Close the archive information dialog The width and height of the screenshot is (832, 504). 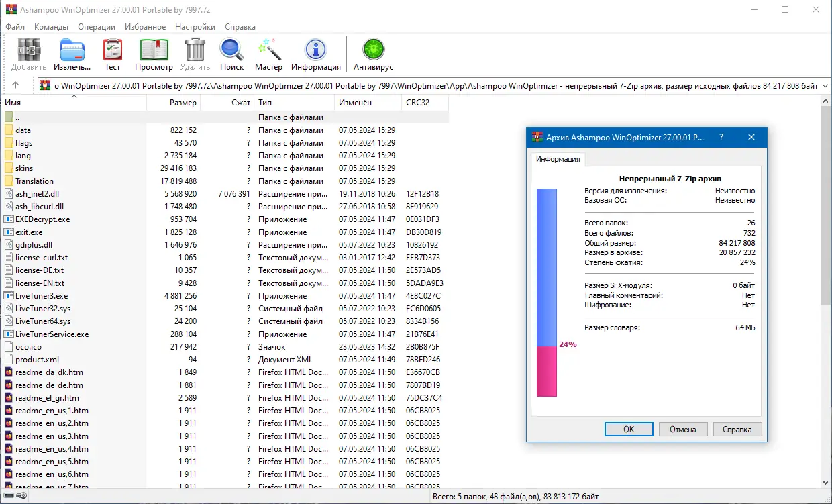751,137
